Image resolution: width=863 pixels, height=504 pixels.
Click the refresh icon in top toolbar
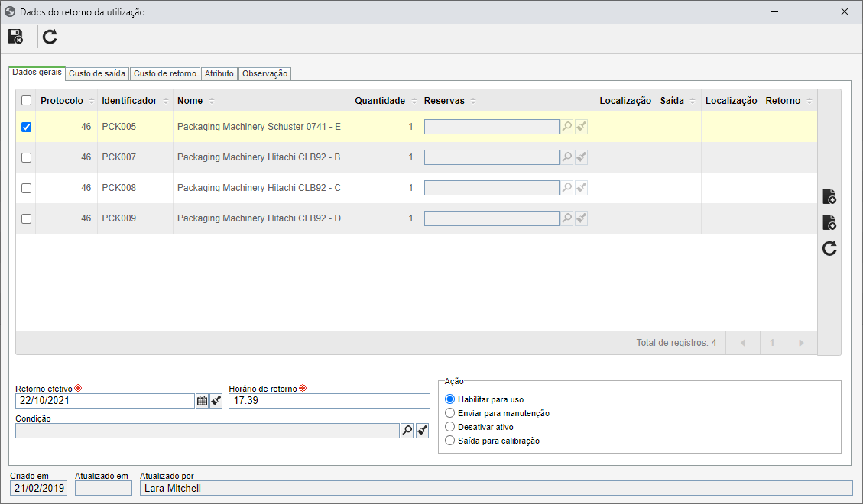50,37
